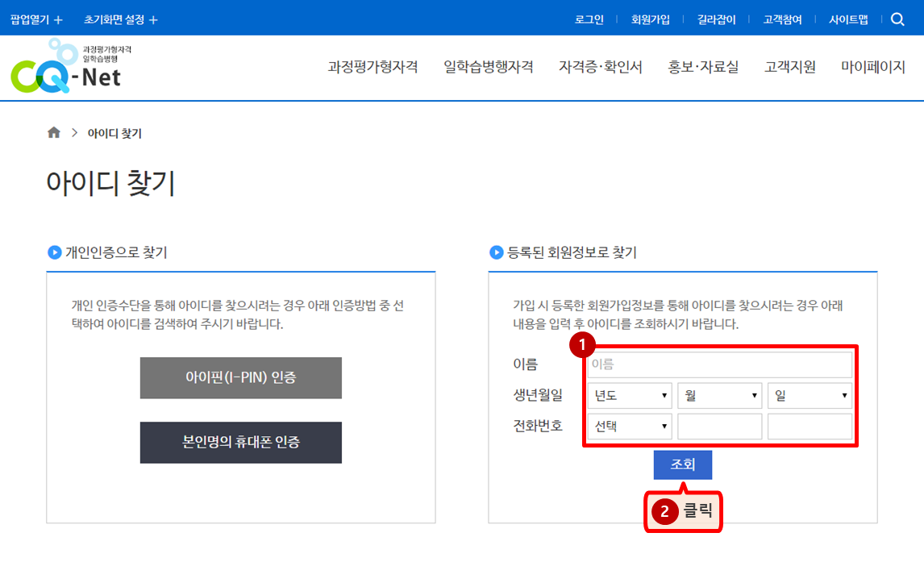
Task: Click the 아이디 찾기 breadcrumb text
Action: (x=115, y=133)
